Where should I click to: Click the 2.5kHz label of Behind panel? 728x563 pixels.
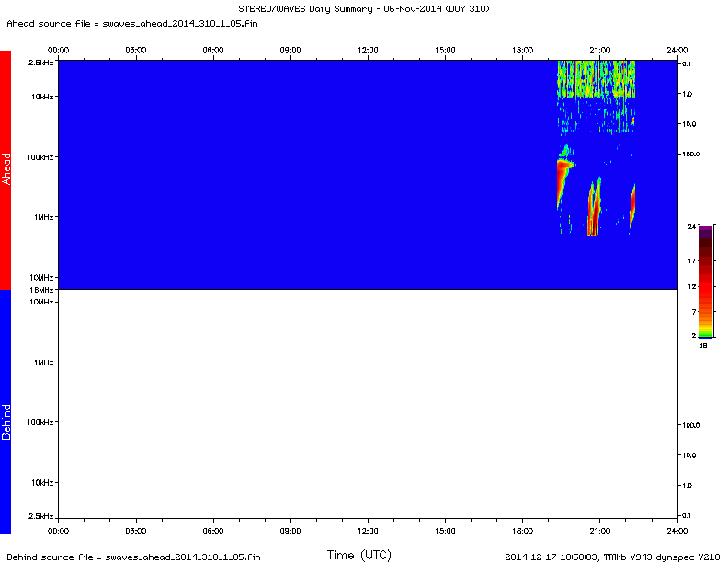[40, 516]
